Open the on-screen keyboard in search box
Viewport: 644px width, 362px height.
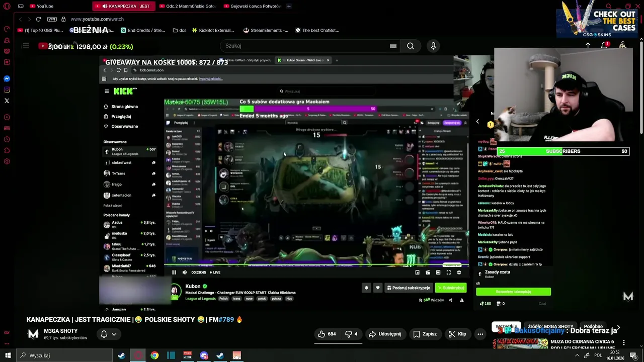click(x=393, y=46)
